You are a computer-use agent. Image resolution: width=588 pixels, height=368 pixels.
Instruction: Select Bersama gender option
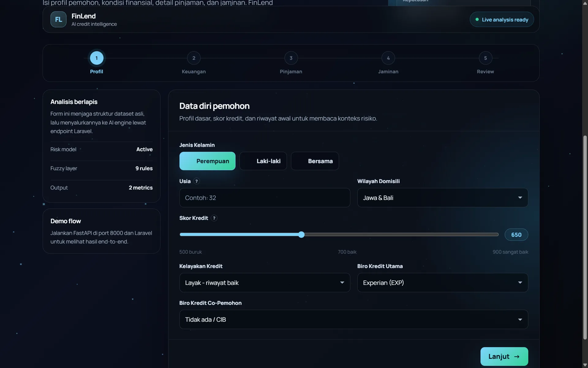pos(315,161)
